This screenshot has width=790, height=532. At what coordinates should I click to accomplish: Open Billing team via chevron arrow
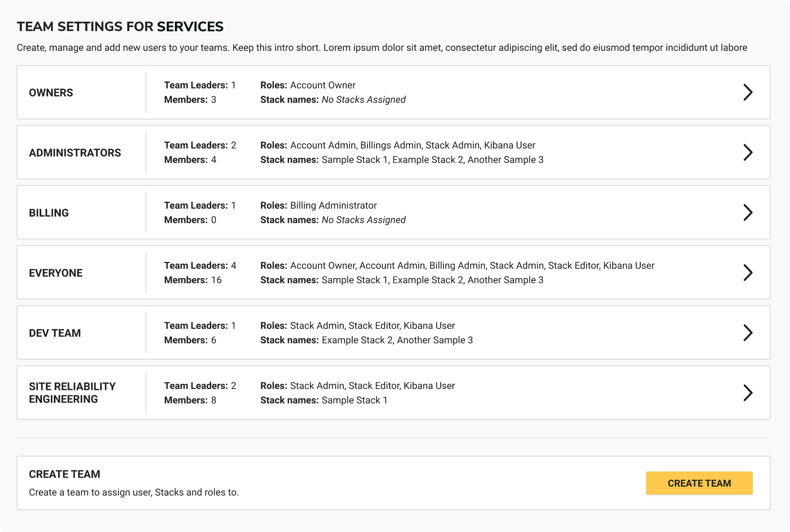(x=748, y=213)
